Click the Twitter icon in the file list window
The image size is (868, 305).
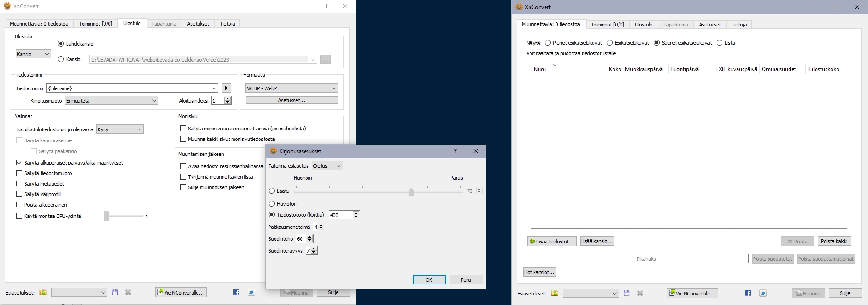(763, 293)
